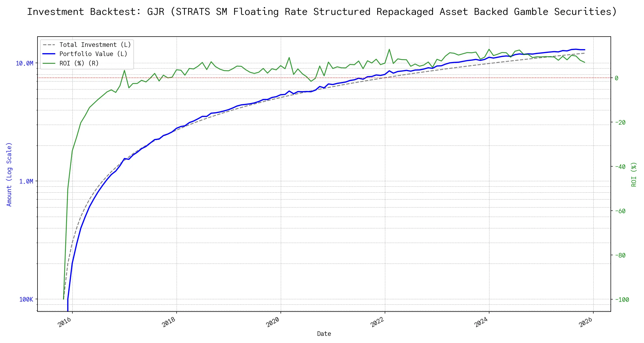644x343 pixels.
Task: Click the 2020 x-axis tick label
Action: (273, 322)
